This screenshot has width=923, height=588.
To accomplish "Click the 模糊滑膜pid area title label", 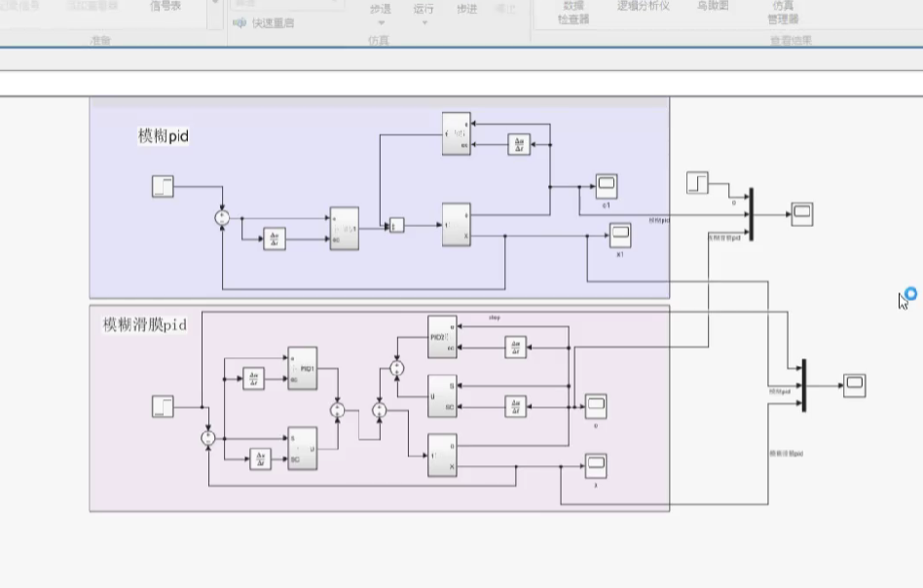I will 145,324.
